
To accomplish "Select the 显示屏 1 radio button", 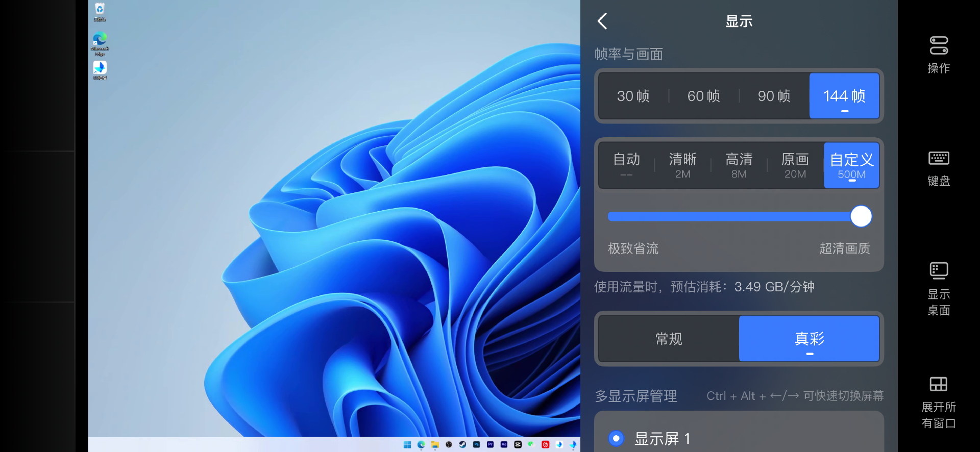I will pos(616,438).
